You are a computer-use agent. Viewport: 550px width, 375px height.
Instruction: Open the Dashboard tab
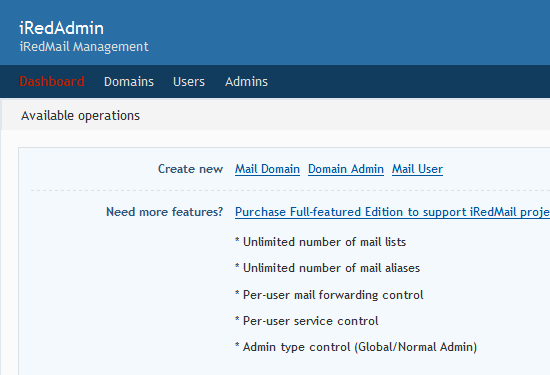click(52, 81)
